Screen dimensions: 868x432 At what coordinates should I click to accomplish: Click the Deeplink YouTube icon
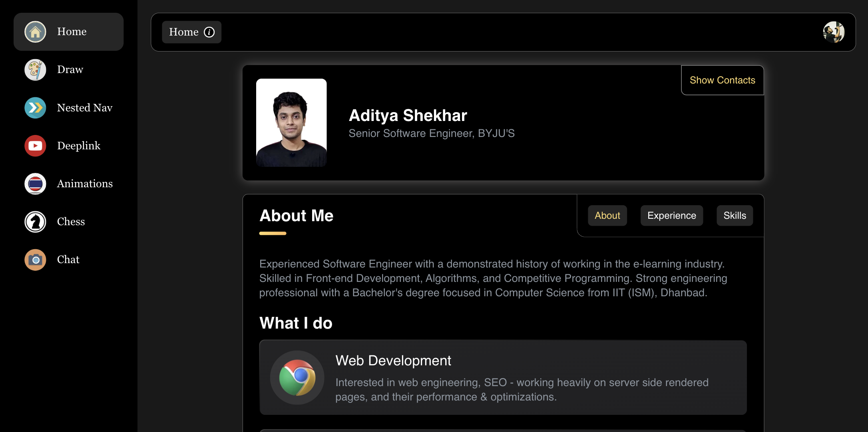coord(35,145)
